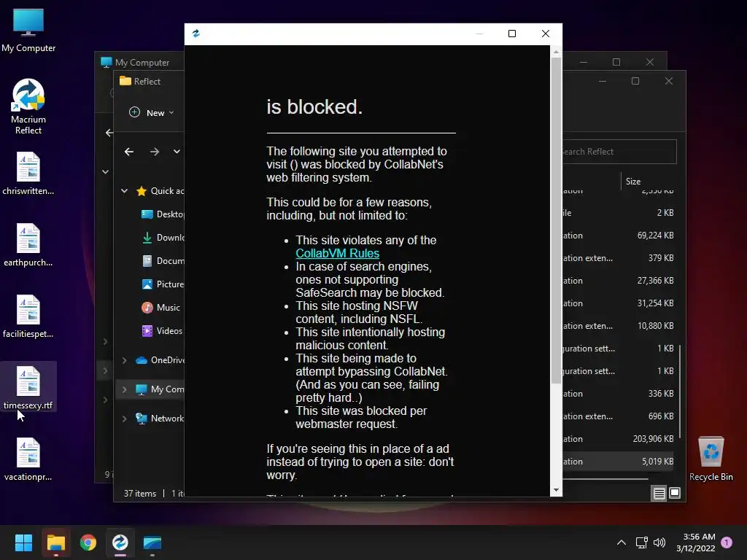Select OneDrive in the navigation pane

(x=160, y=360)
